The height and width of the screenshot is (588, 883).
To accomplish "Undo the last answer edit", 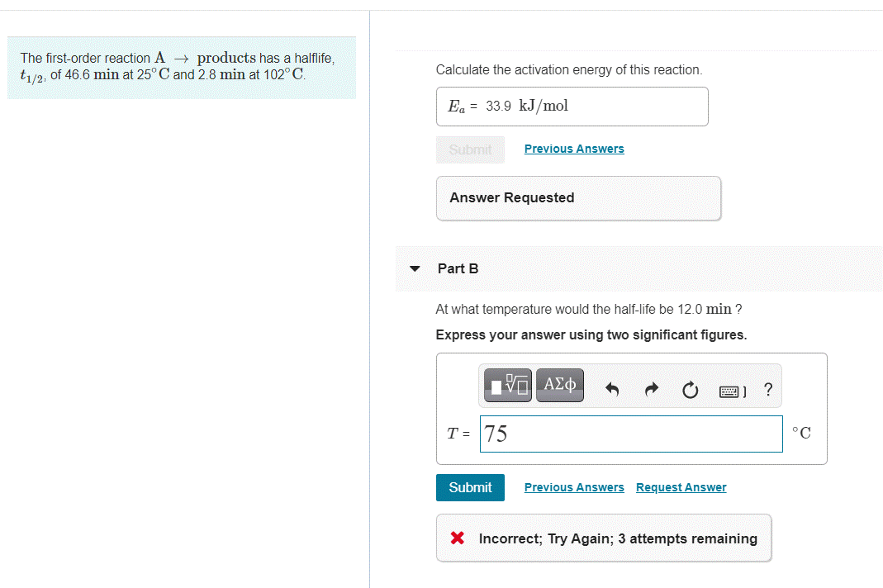I will (611, 388).
